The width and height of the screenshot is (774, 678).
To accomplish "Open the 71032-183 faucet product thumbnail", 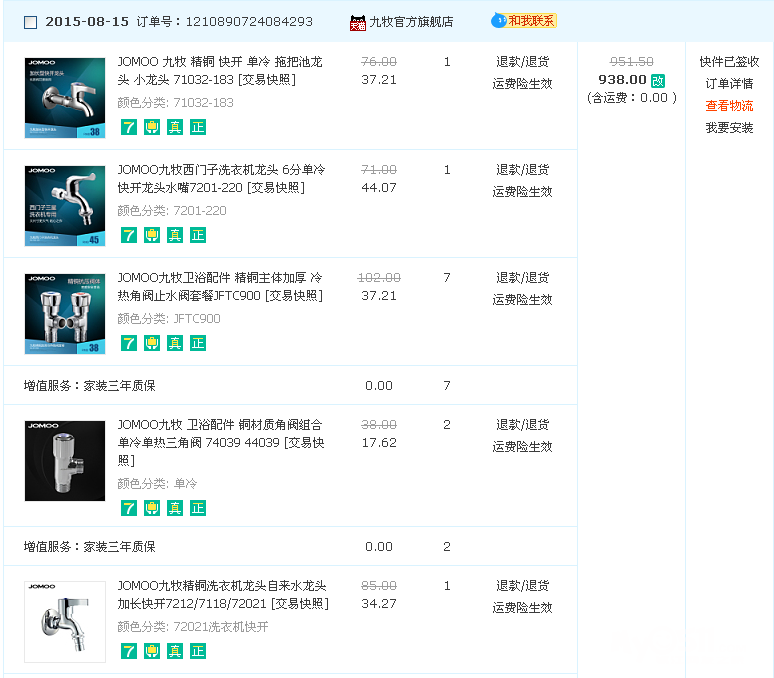I will 65,98.
